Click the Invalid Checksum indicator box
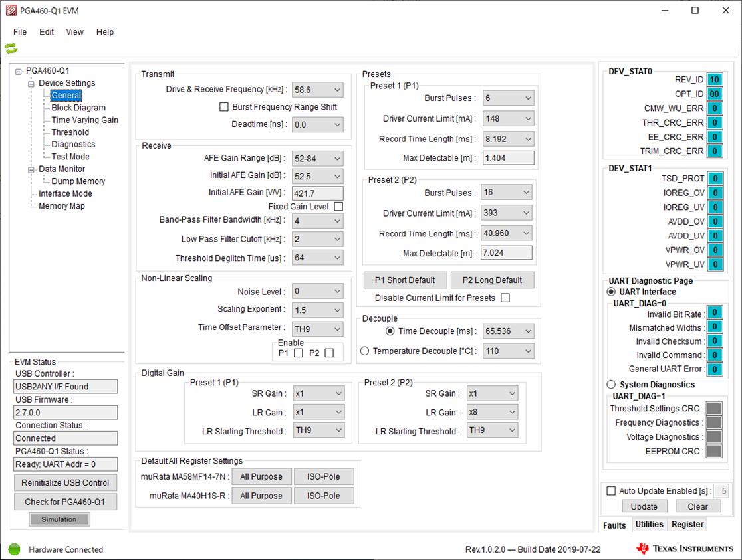This screenshot has width=742, height=560. [715, 341]
